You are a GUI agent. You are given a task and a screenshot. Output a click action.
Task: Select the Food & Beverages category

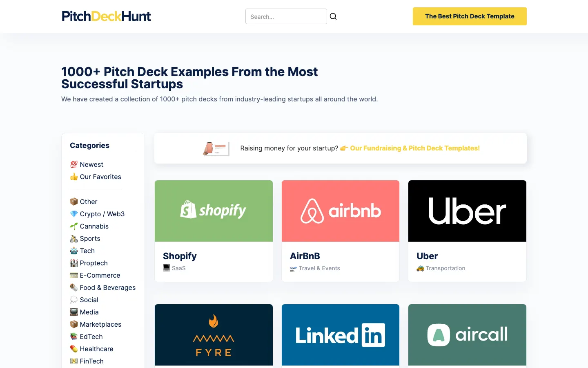(x=108, y=287)
